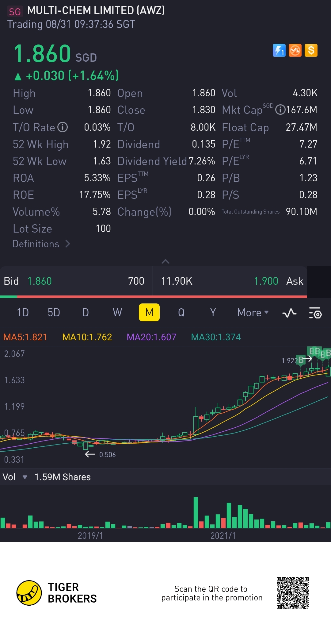Viewport: 331px width, 644px height.
Task: Collapse the stock details panel chevron
Action: pos(165,261)
